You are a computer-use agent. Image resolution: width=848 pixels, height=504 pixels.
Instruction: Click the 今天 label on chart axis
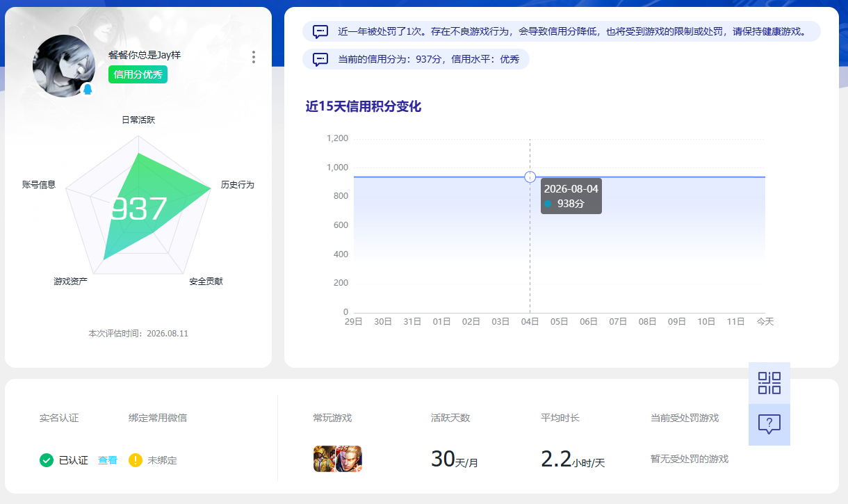coord(765,322)
